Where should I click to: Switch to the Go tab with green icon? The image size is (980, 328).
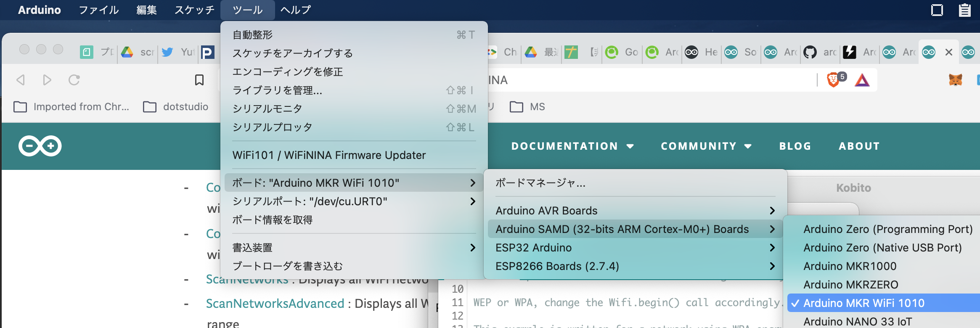pos(622,52)
